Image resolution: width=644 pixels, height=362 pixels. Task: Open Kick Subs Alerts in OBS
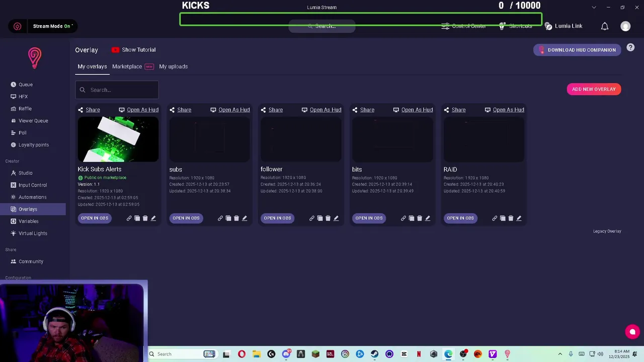pyautogui.click(x=95, y=218)
